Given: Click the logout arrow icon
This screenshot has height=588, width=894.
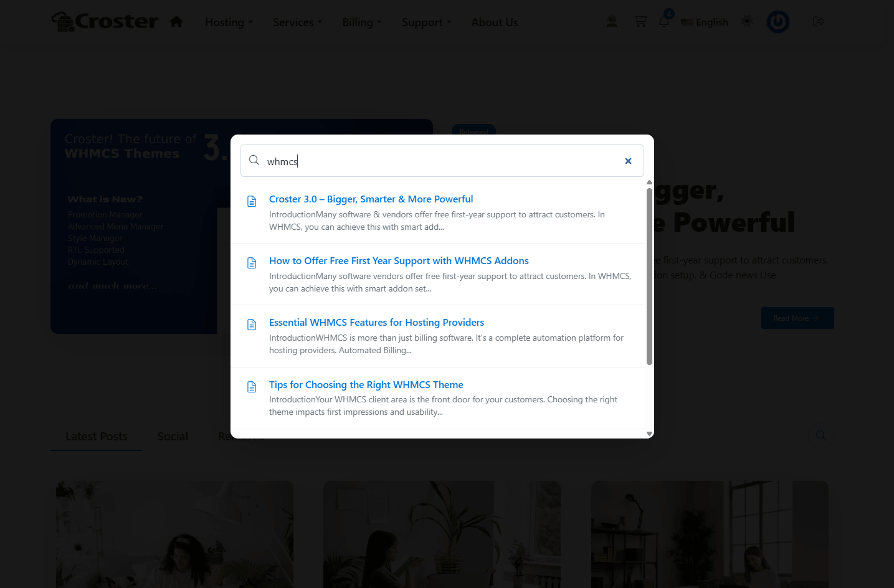Looking at the screenshot, I should click(x=819, y=22).
